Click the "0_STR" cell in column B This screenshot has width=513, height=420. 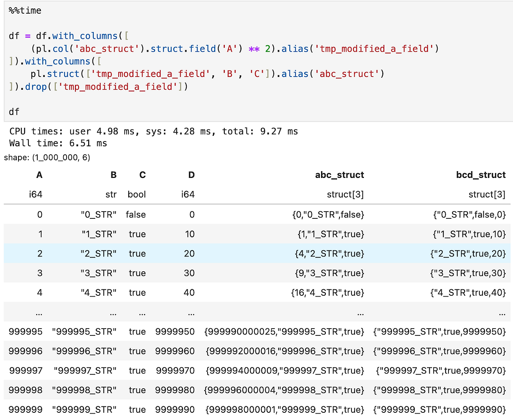[99, 215]
